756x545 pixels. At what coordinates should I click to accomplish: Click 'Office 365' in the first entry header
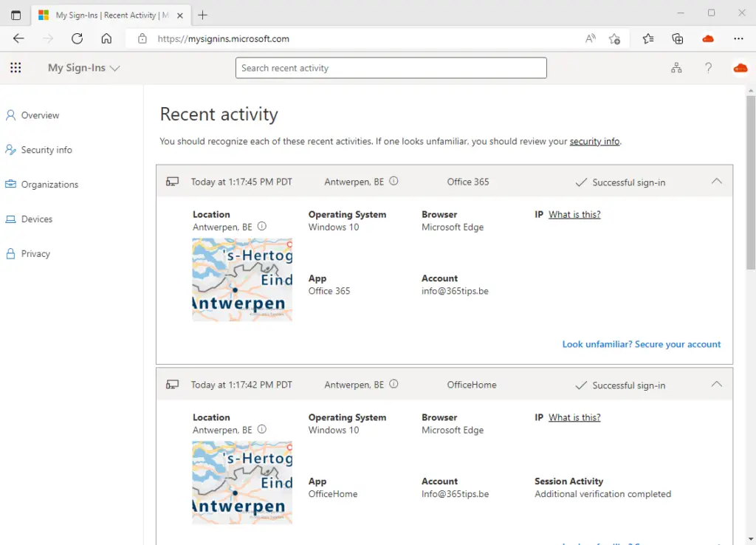[x=467, y=182]
